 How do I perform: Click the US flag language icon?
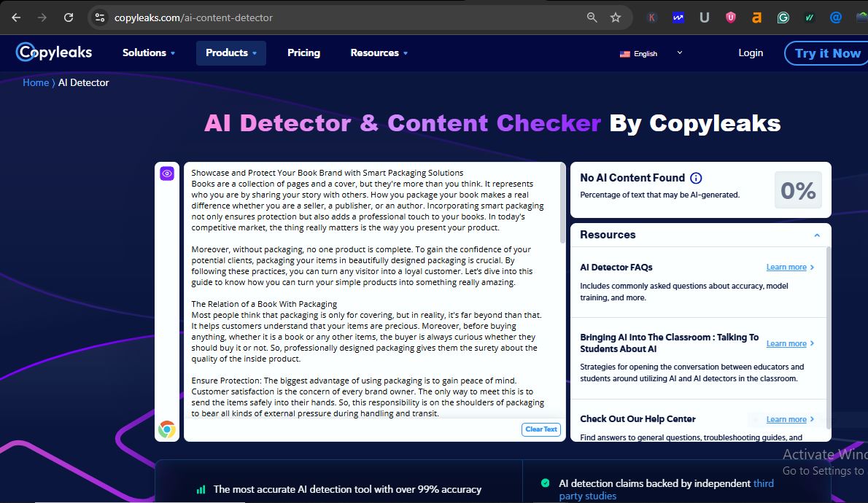click(x=625, y=54)
